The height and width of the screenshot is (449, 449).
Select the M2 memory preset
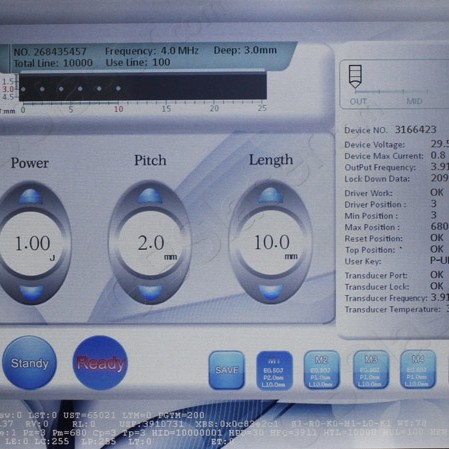click(x=322, y=370)
